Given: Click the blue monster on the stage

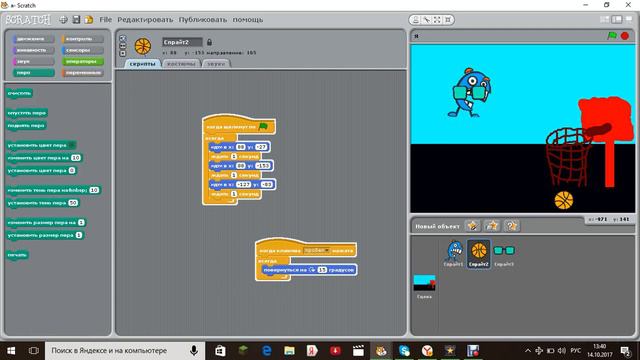Looking at the screenshot, I should 469,93.
